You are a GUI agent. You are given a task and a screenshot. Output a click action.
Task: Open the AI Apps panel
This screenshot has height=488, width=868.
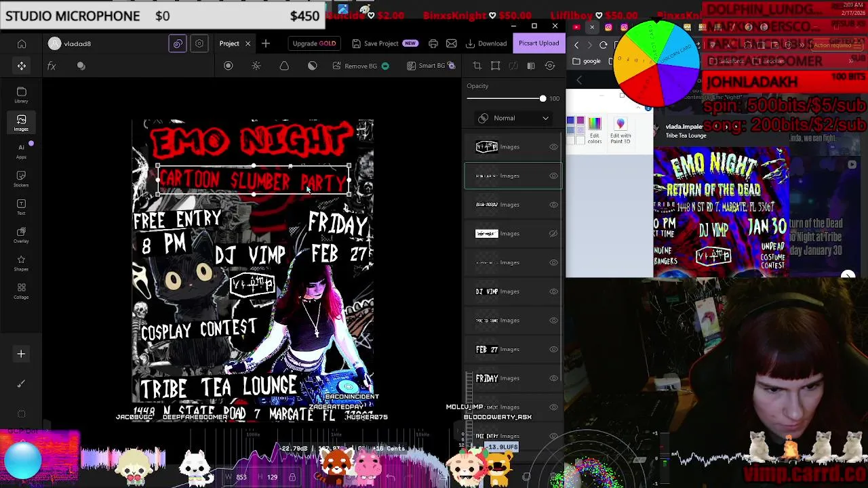pos(21,150)
